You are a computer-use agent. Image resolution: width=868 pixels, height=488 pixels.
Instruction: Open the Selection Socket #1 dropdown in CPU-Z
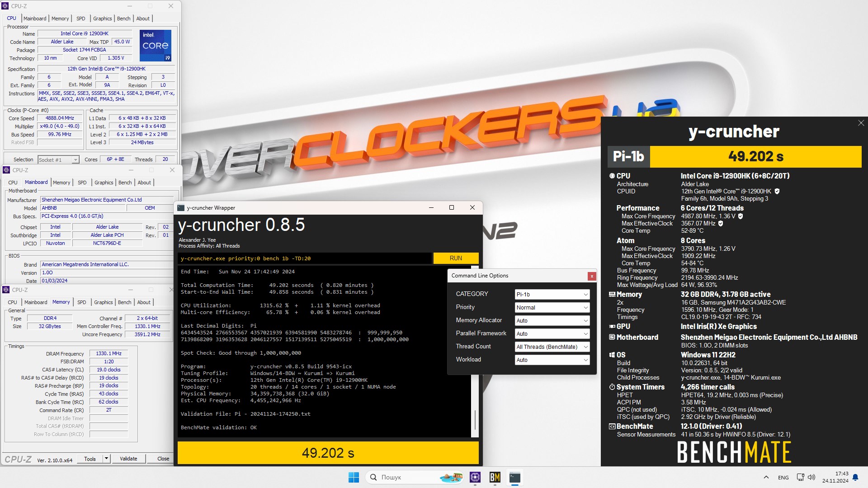pos(59,160)
